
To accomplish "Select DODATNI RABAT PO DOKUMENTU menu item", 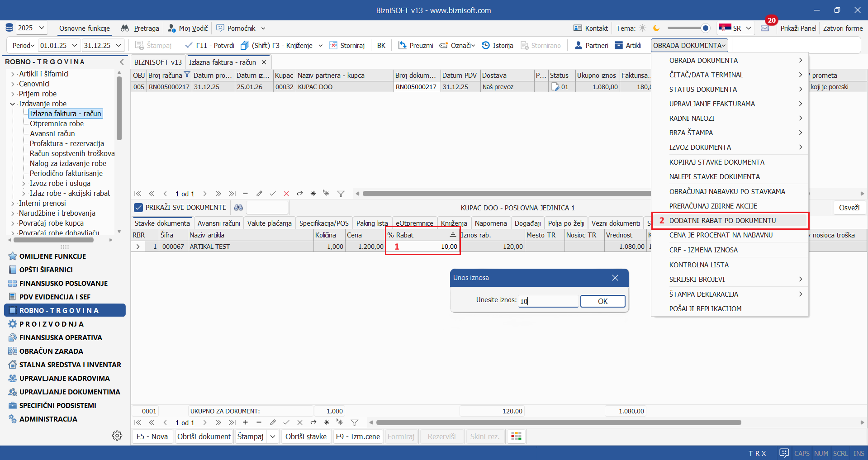I will [722, 221].
